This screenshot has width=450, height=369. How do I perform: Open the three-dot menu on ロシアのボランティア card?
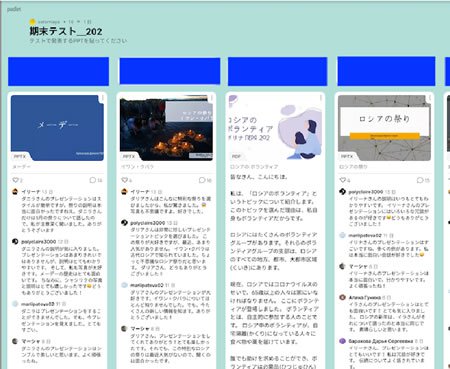point(320,98)
